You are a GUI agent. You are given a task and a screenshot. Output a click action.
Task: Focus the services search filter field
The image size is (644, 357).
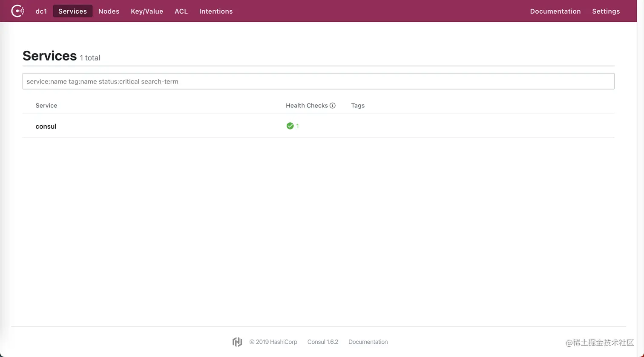318,81
